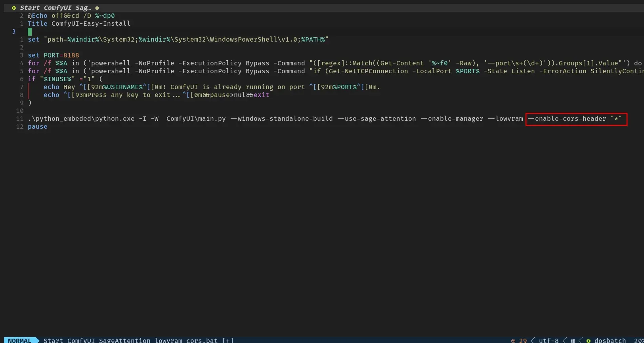Click the green cursor block on the blank current line
The height and width of the screenshot is (343, 644).
[x=30, y=32]
